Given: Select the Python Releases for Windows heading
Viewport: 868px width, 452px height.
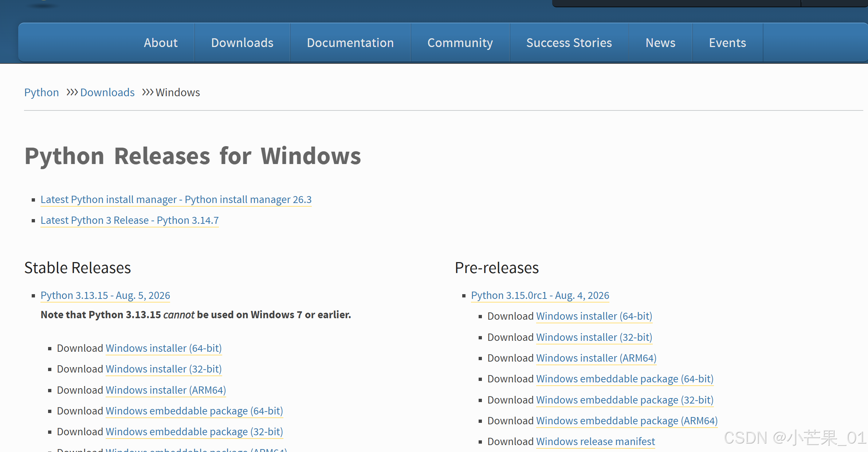Looking at the screenshot, I should coord(193,156).
